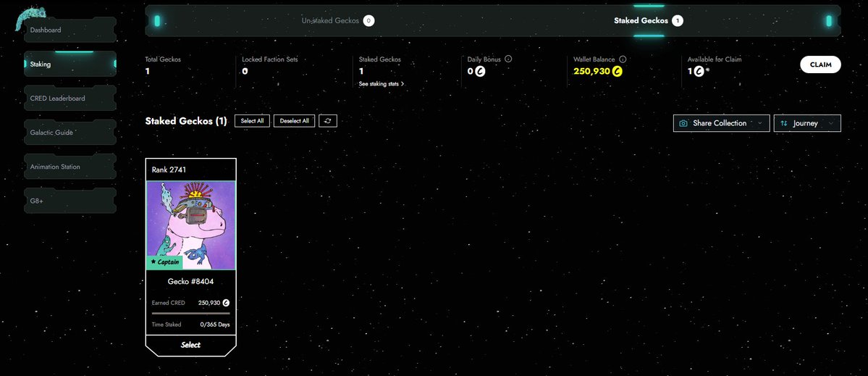Click the 0/365 Days value
Image resolution: width=868 pixels, height=376 pixels.
(x=215, y=325)
